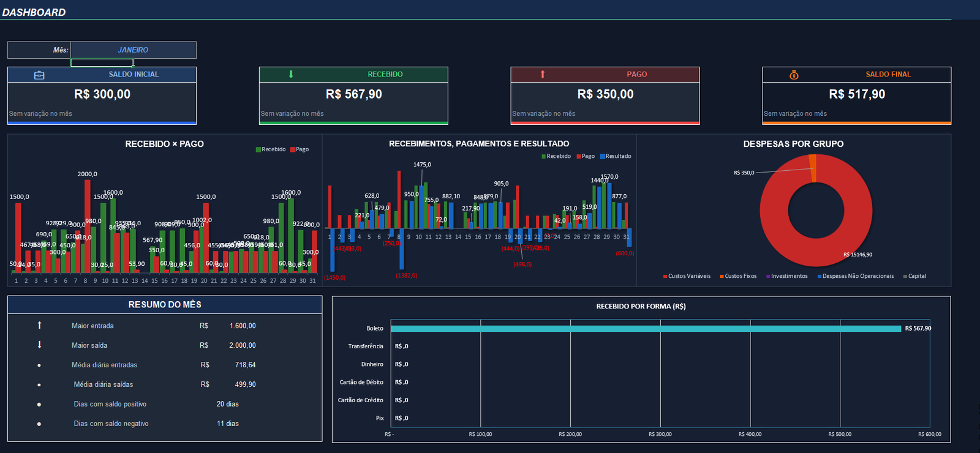Click the RECEBIDO × PAGO chart title

(x=165, y=144)
